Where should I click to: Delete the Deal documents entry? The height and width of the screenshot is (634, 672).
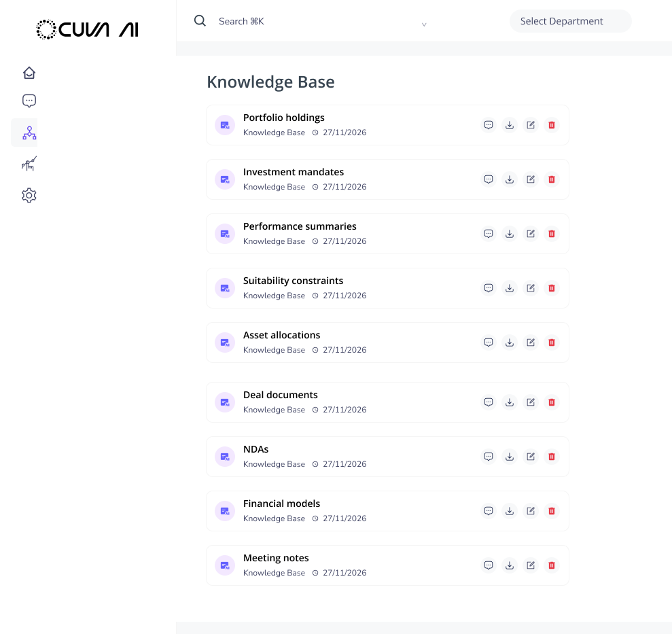click(x=552, y=402)
